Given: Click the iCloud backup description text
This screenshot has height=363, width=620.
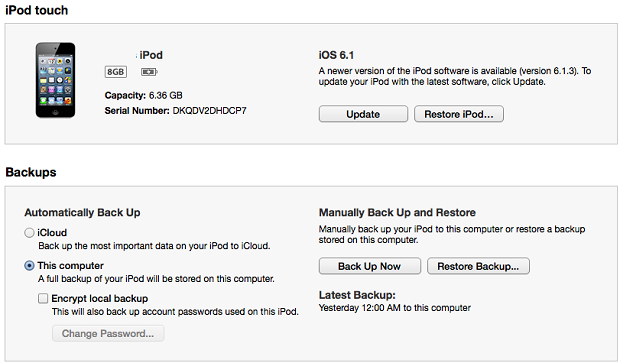Looking at the screenshot, I should 154,246.
